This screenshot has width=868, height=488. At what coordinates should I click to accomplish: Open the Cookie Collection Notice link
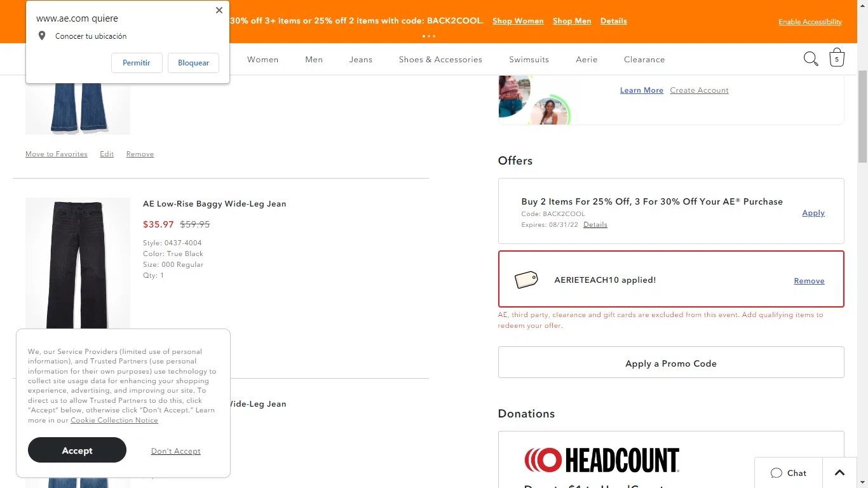(114, 420)
